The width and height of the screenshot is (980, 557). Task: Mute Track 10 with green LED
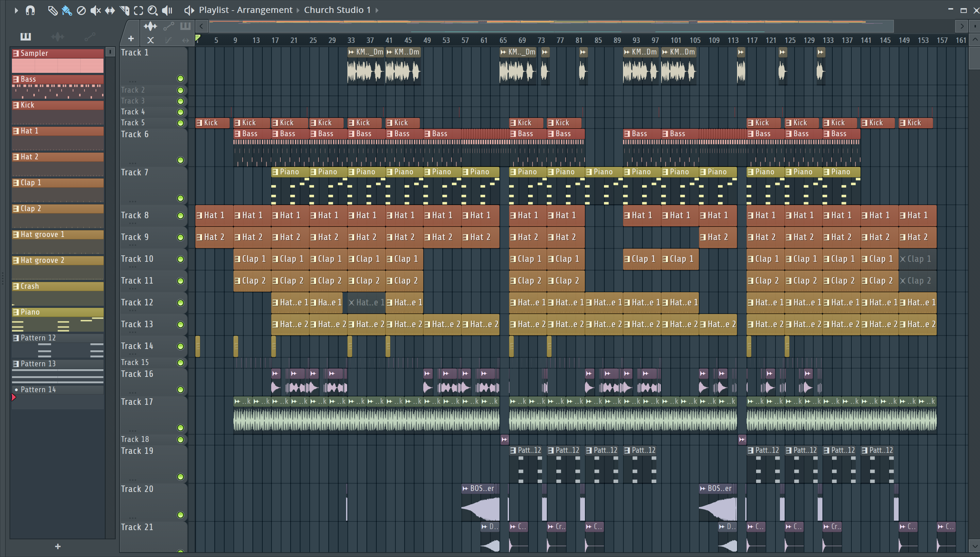pos(180,259)
